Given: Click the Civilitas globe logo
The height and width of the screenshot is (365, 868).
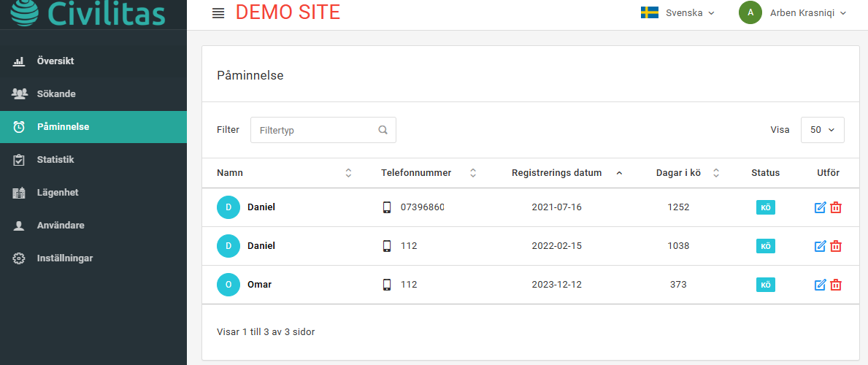Looking at the screenshot, I should click(25, 12).
